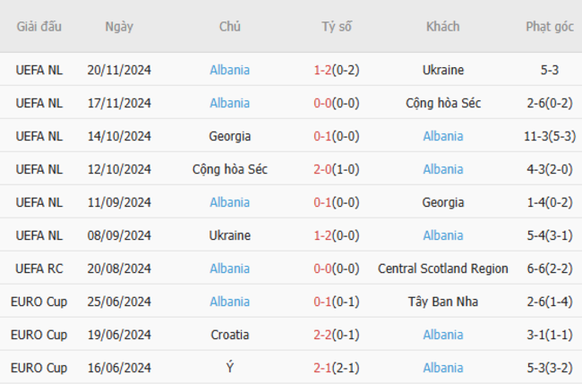
Task: Click the 11-3(5-3) corner kick value
Action: coord(550,136)
